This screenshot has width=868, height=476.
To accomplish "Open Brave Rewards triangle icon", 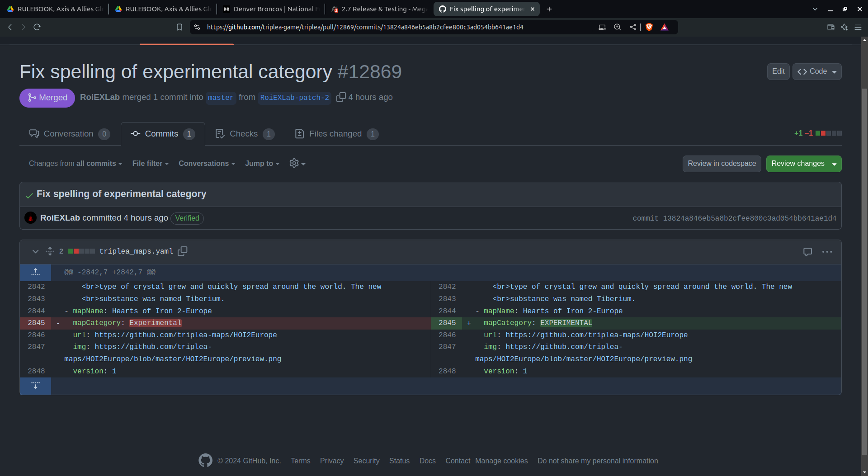I will (665, 27).
